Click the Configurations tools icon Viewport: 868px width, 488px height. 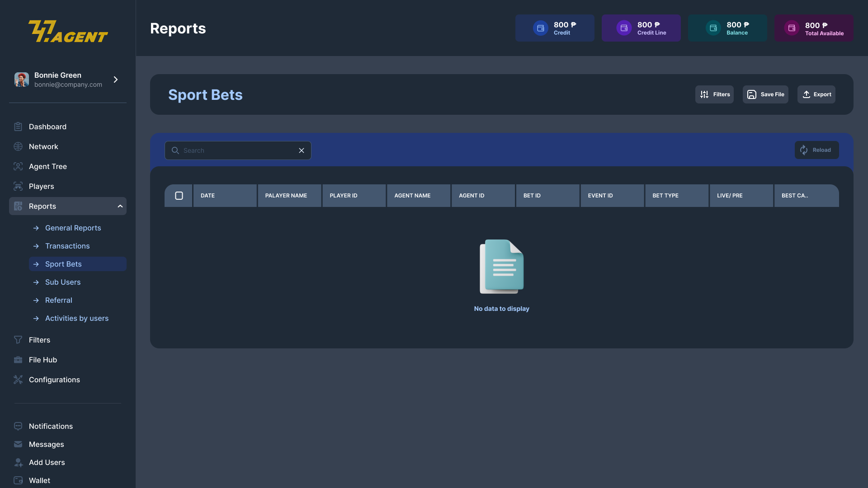18,380
